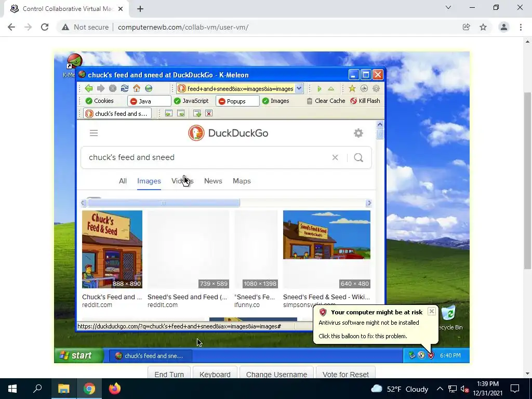Click the DuckDuckGo logo

228,133
